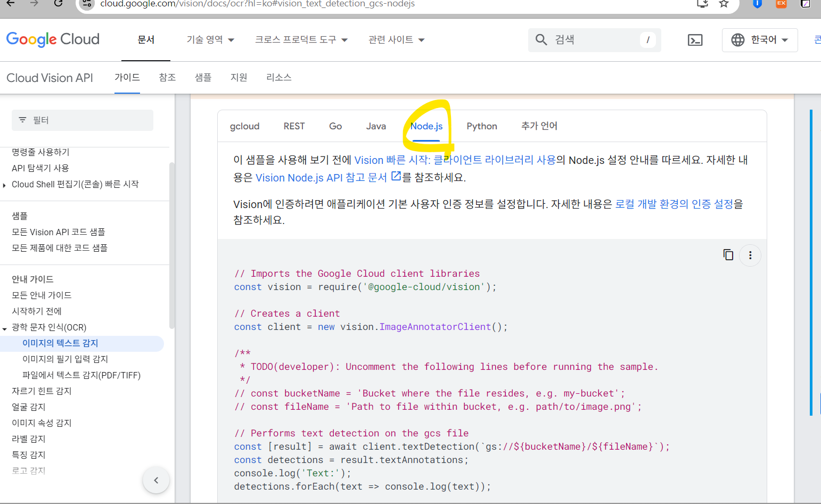Screen dimensions: 821x504
Task: Select the 문서 top navigation tab
Action: tap(146, 40)
